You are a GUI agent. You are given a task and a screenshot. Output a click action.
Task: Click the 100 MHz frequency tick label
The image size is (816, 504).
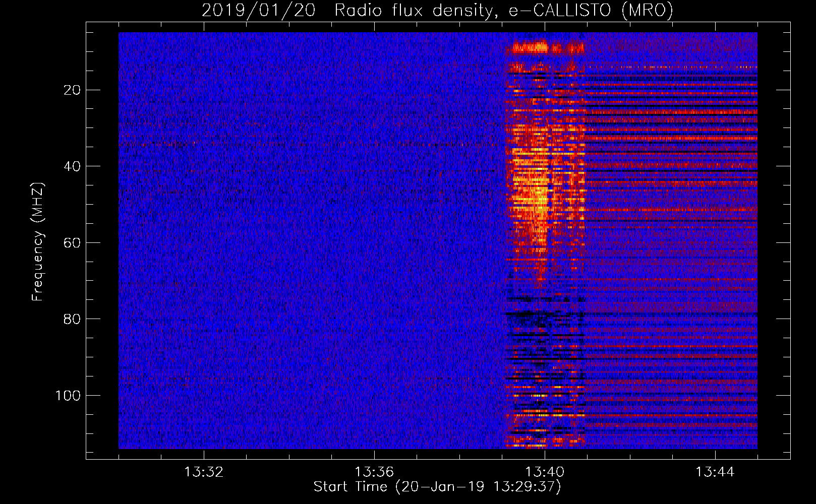(68, 396)
